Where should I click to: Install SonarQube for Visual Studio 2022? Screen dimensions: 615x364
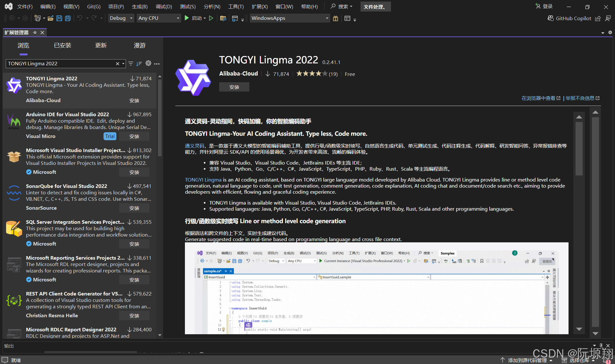tap(134, 208)
